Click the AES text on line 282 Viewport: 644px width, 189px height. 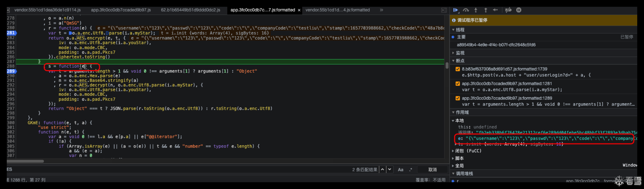coord(80,38)
